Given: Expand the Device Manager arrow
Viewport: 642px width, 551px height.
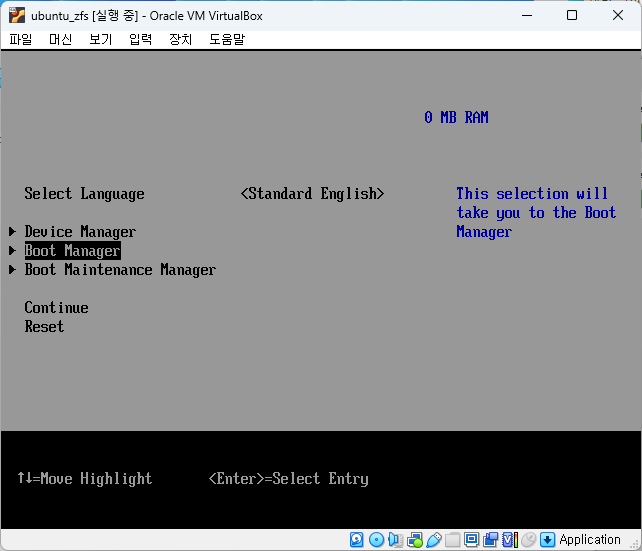Looking at the screenshot, I should [13, 232].
